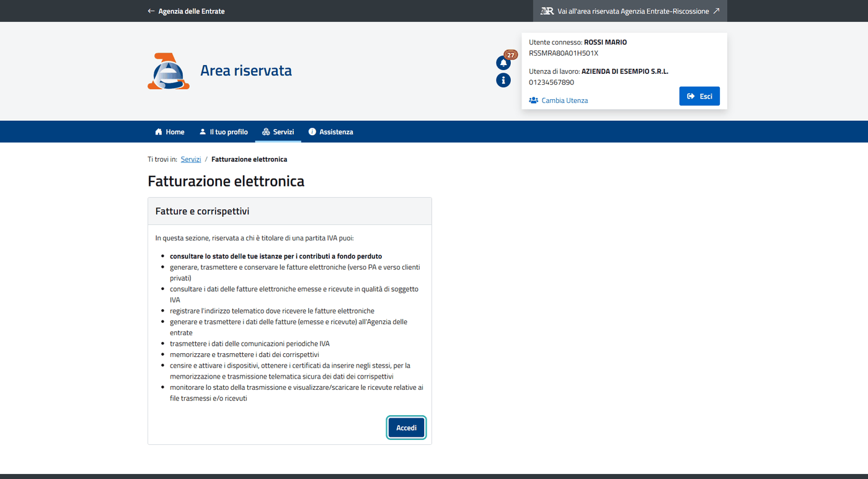This screenshot has height=479, width=868.
Task: Open Agenzia Entrate-Riscossione reserved area link
Action: [630, 11]
